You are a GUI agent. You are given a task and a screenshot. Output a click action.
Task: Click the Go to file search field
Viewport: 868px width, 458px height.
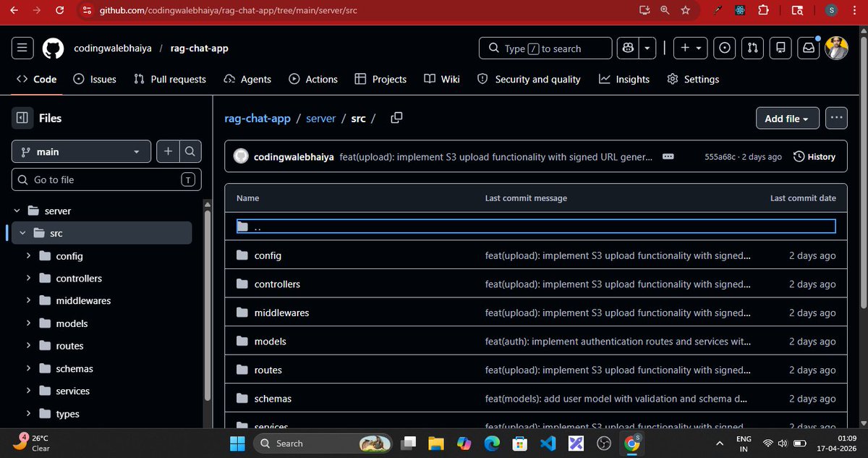[x=106, y=179]
